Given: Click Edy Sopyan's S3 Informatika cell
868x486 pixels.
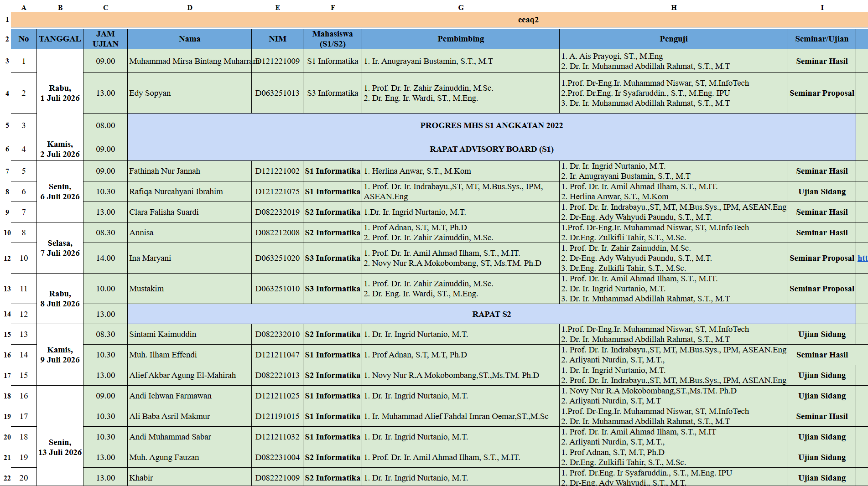Looking at the screenshot, I should [333, 93].
